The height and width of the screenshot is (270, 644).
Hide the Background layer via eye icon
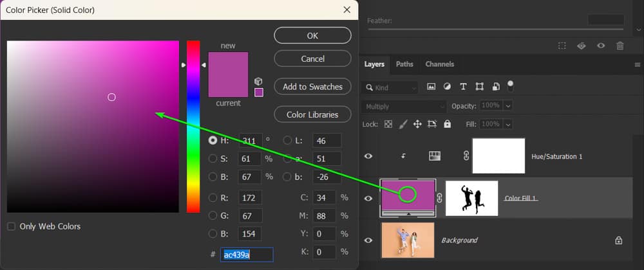click(368, 240)
